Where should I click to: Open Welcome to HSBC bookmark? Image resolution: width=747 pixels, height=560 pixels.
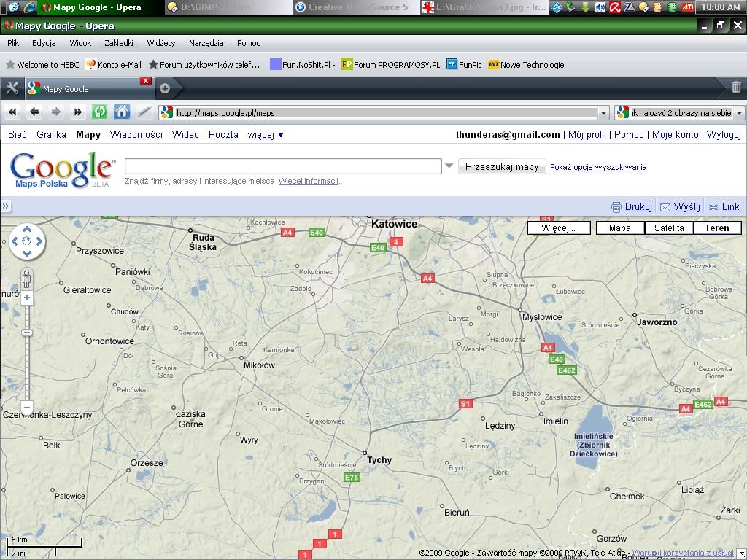point(42,65)
